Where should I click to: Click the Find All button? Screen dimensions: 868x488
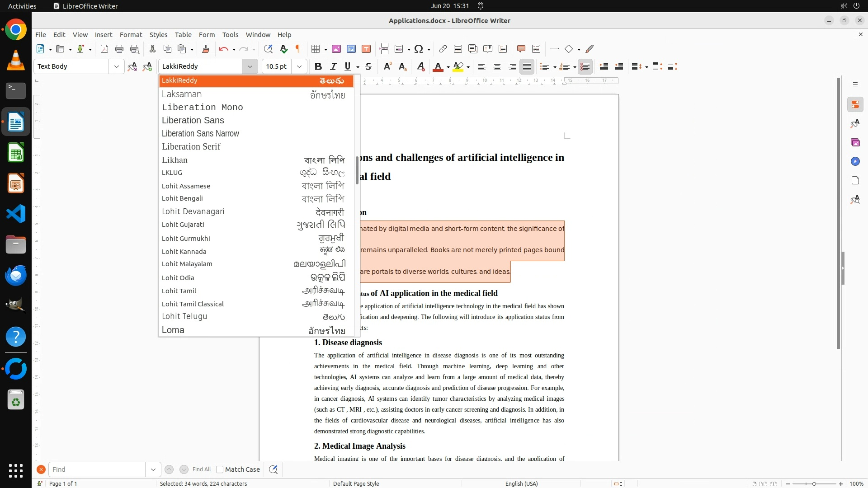tap(202, 469)
